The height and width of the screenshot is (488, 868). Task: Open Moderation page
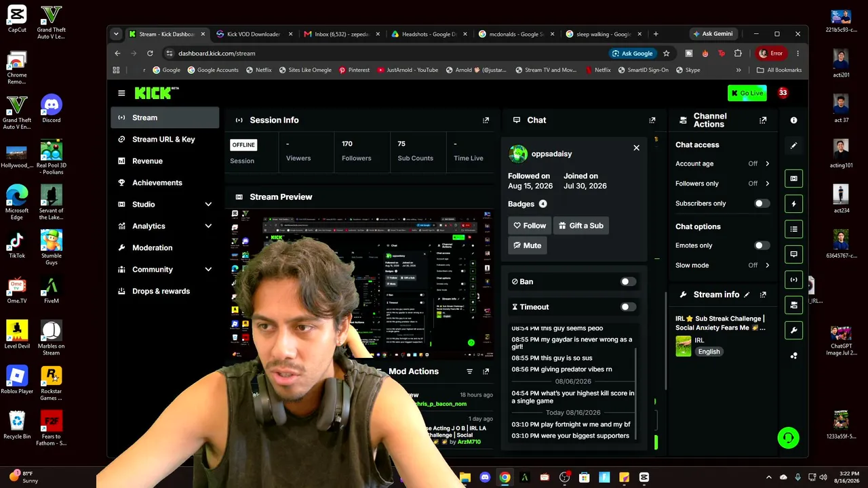click(165, 247)
